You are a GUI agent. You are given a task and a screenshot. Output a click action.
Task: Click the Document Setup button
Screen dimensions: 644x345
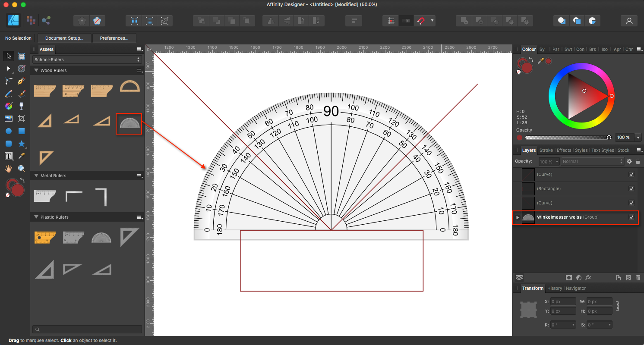[x=64, y=38]
